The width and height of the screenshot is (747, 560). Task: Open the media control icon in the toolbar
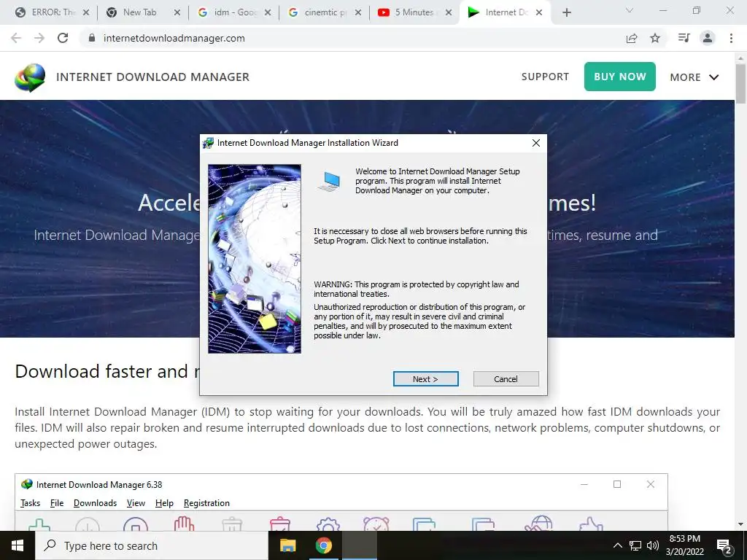pos(684,38)
